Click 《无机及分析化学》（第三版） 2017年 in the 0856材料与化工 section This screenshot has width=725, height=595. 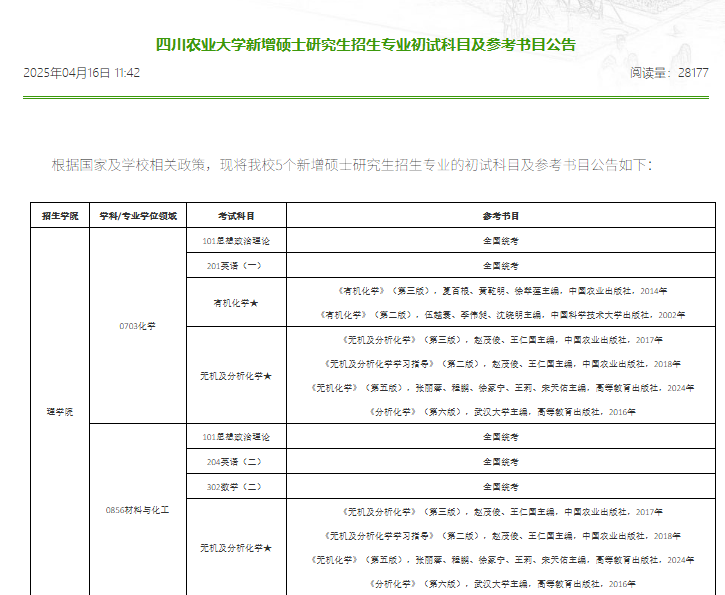click(x=501, y=512)
